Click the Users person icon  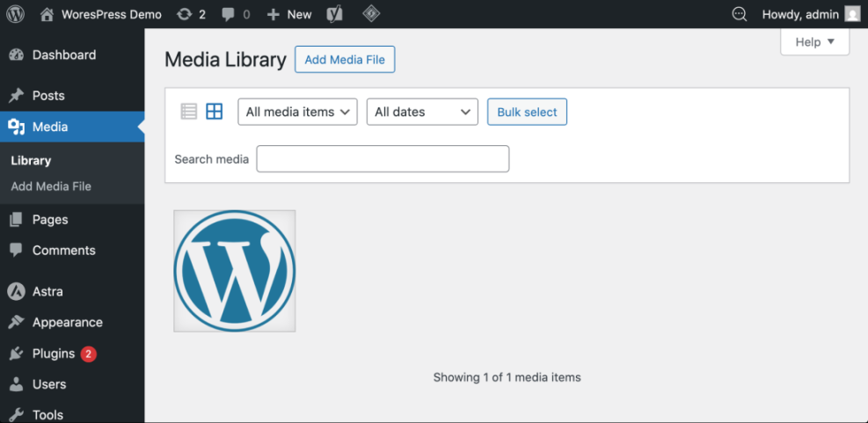(17, 384)
